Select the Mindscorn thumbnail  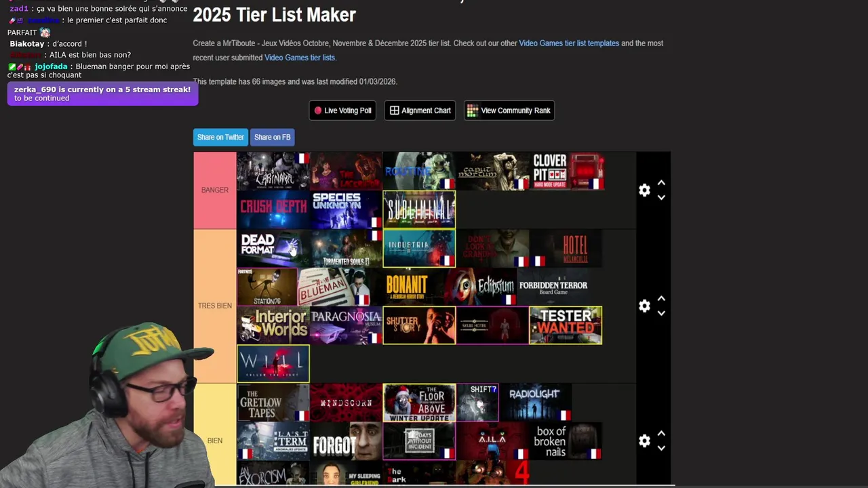tap(346, 403)
